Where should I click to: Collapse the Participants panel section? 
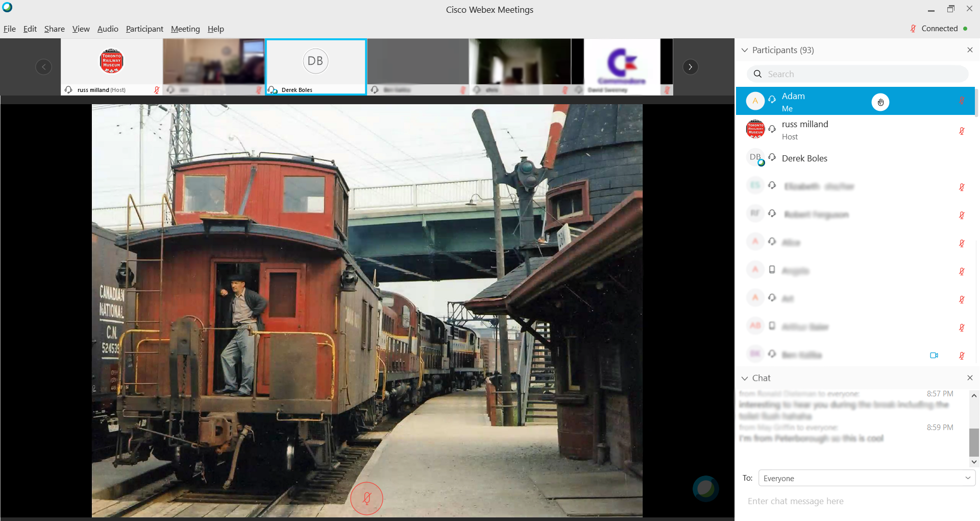[x=745, y=50]
